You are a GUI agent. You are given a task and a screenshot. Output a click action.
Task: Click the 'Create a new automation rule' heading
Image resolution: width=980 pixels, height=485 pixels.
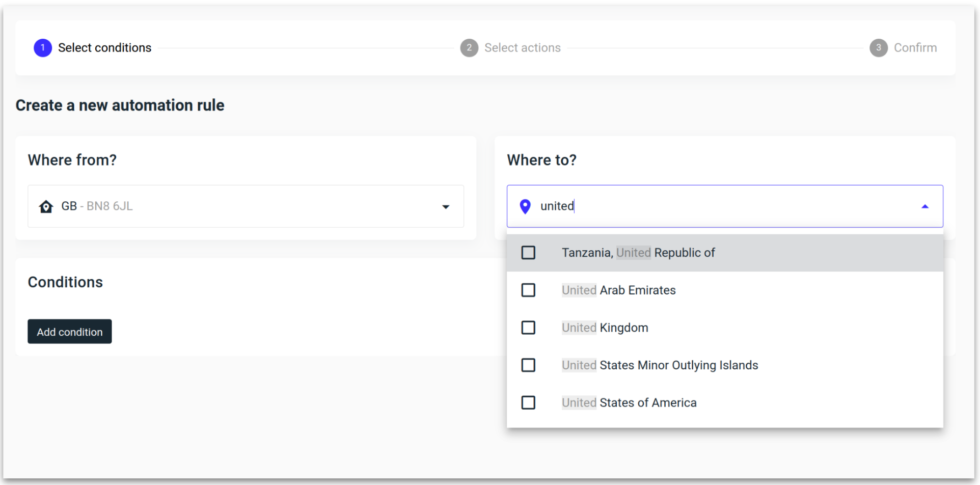point(120,105)
